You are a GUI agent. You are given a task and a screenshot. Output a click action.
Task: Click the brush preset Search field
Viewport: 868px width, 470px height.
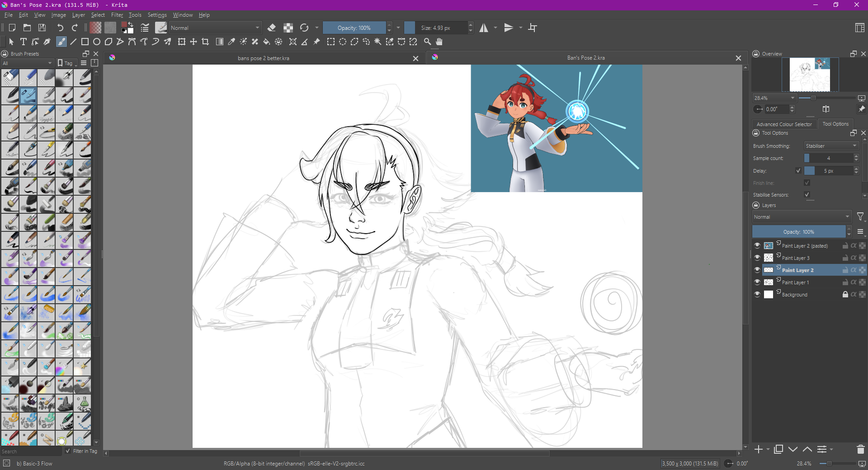(31, 451)
